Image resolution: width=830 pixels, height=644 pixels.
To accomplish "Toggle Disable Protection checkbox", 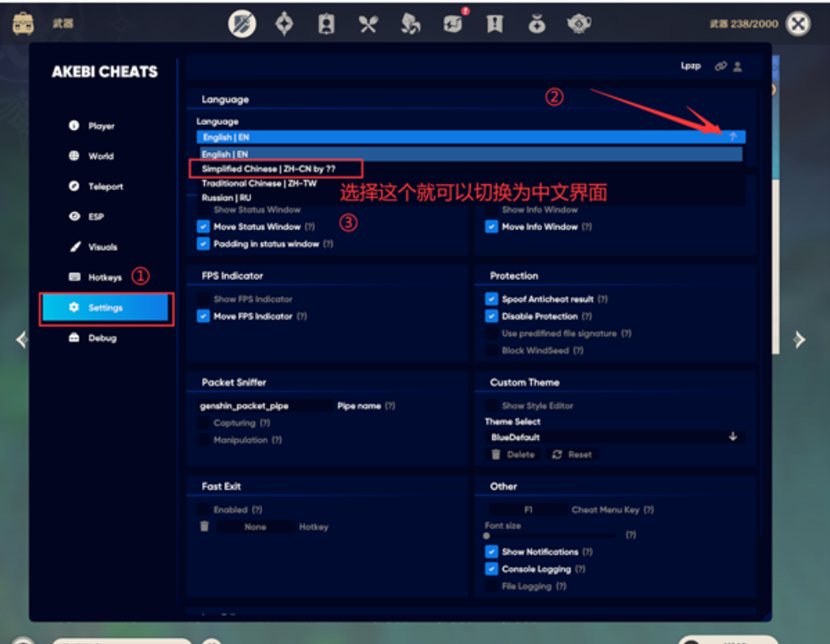I will click(x=491, y=316).
